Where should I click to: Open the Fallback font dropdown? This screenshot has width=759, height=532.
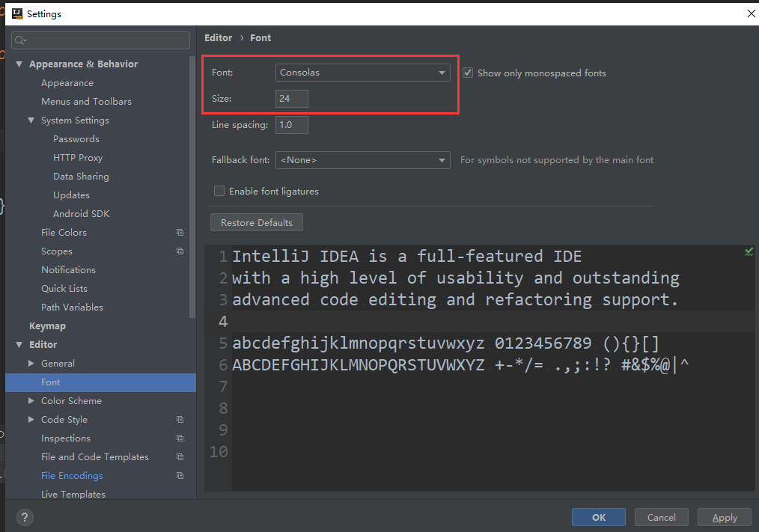362,160
